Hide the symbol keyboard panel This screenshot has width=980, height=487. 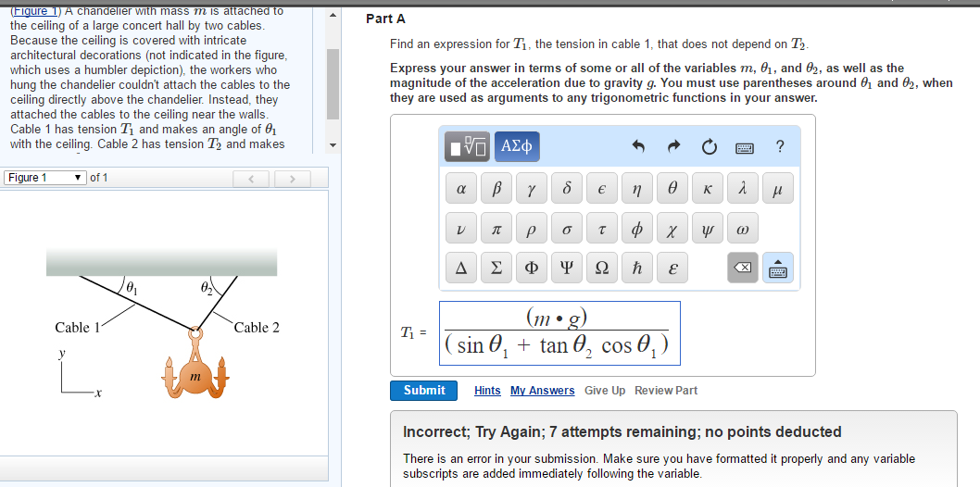tap(779, 268)
